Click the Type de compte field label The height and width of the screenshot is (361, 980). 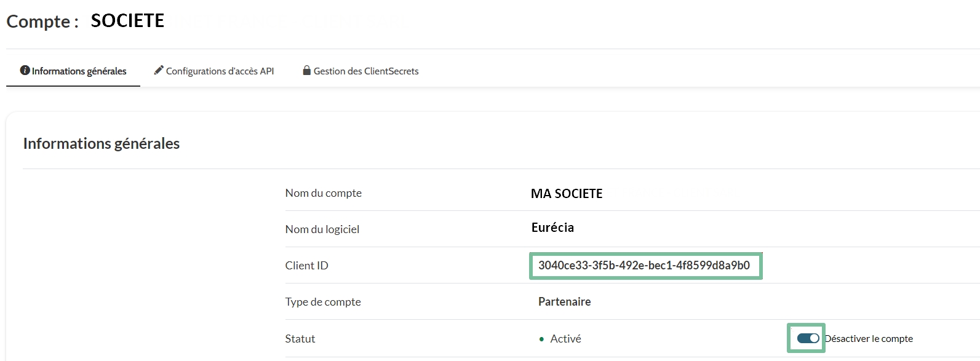pos(322,302)
